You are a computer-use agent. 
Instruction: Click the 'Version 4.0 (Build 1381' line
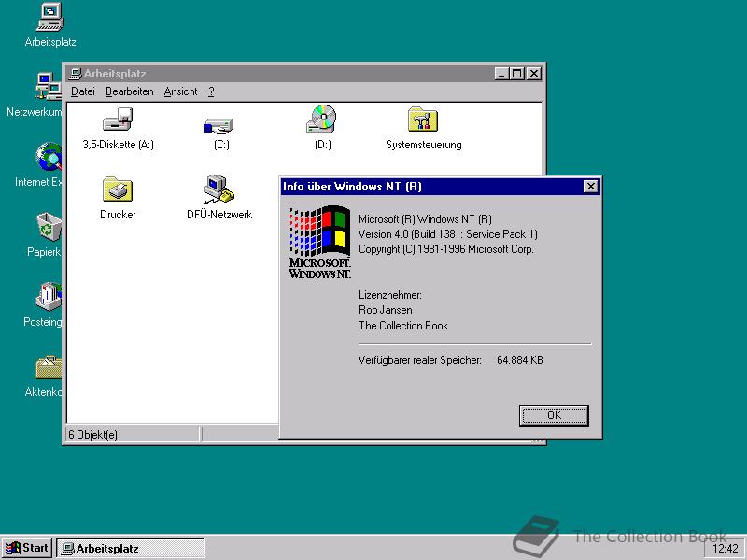448,234
